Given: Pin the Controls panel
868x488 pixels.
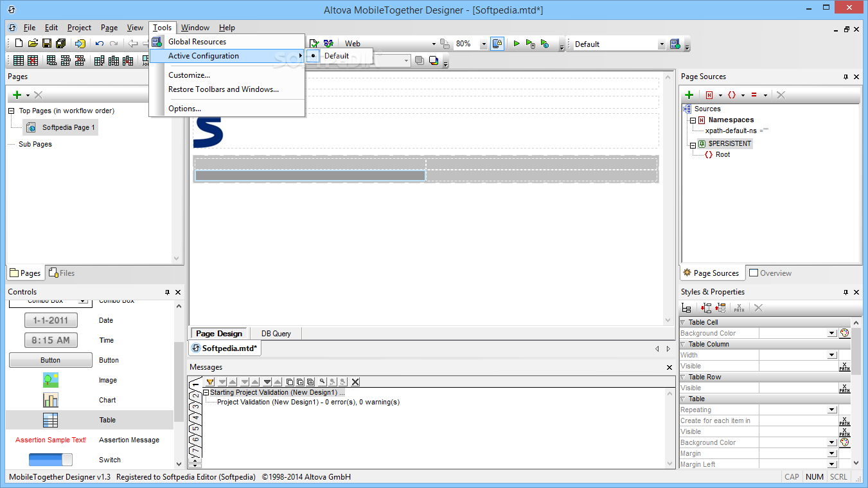Looking at the screenshot, I should coord(167,292).
